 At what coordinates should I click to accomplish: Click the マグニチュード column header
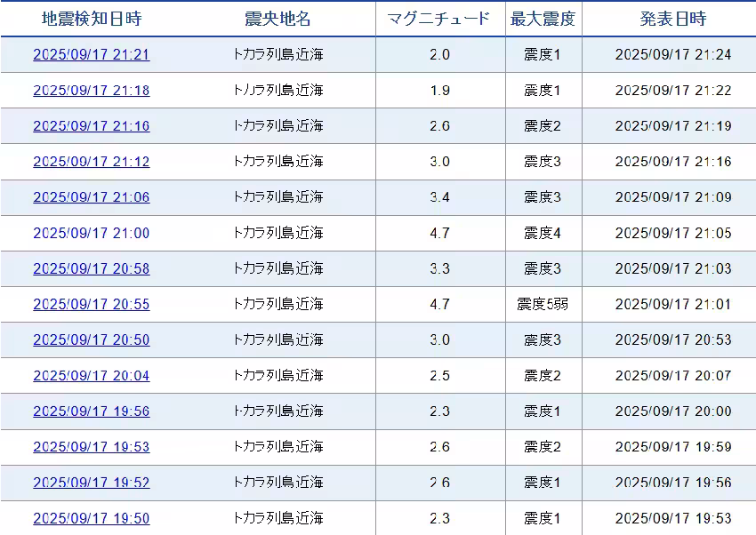(439, 19)
